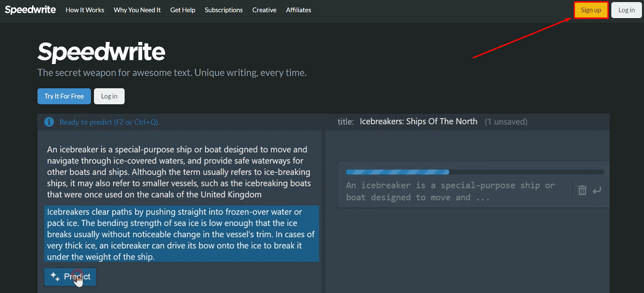
Task: Delete the prediction using the trash icon
Action: pyautogui.click(x=582, y=190)
